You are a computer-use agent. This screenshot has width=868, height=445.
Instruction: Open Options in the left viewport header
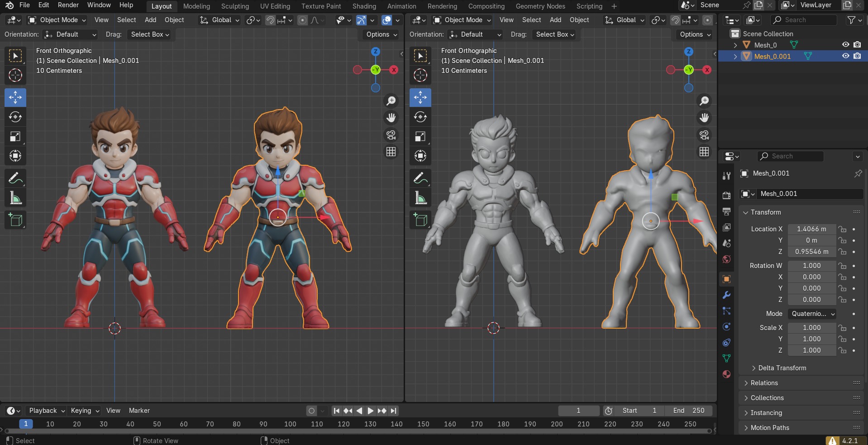[x=382, y=34]
